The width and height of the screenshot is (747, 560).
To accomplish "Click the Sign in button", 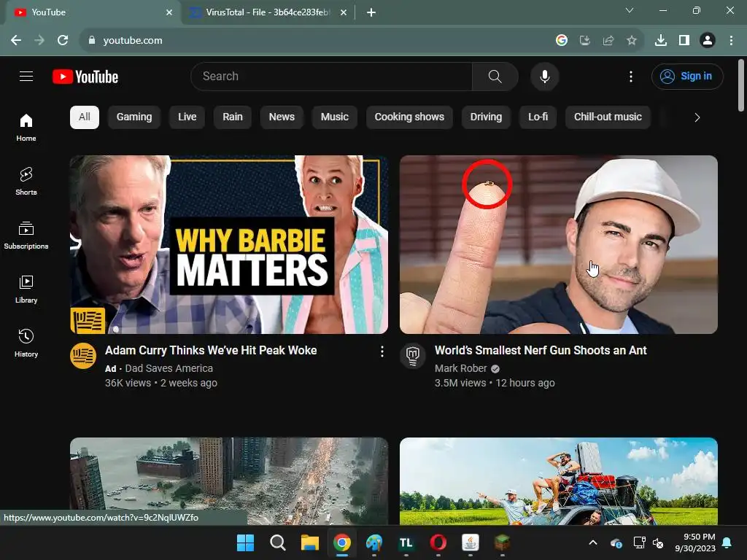I will pyautogui.click(x=687, y=76).
